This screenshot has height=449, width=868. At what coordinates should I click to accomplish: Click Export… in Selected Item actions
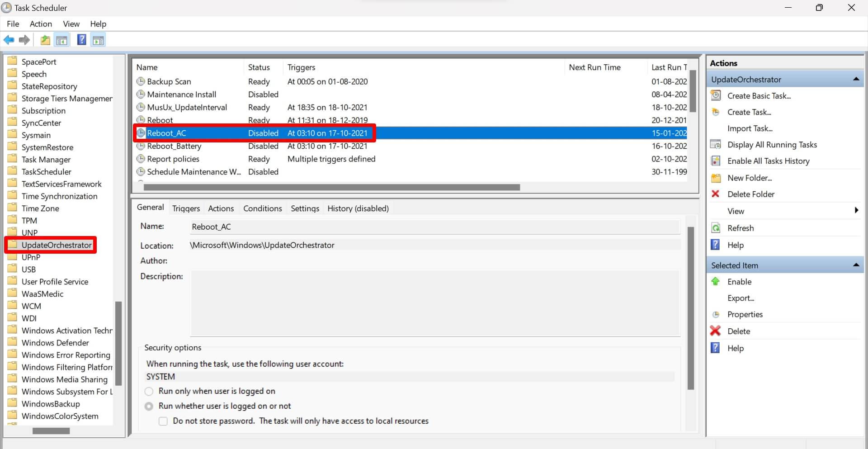point(741,298)
